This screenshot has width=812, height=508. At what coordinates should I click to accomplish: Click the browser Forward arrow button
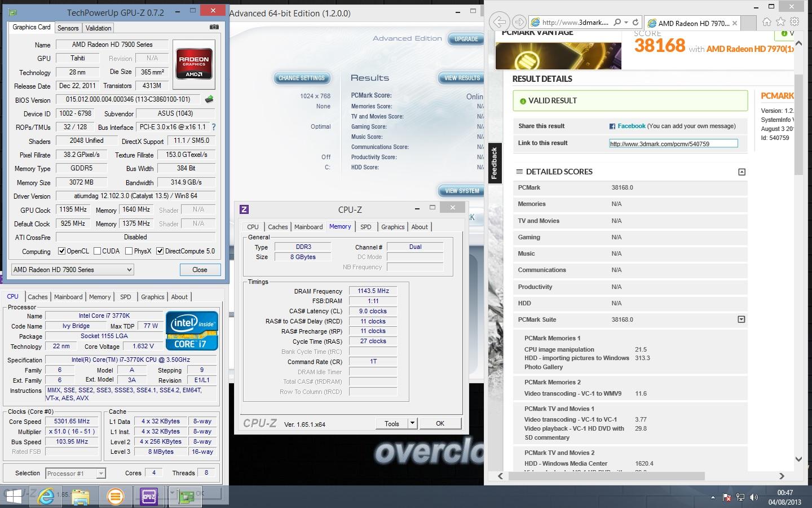[519, 22]
